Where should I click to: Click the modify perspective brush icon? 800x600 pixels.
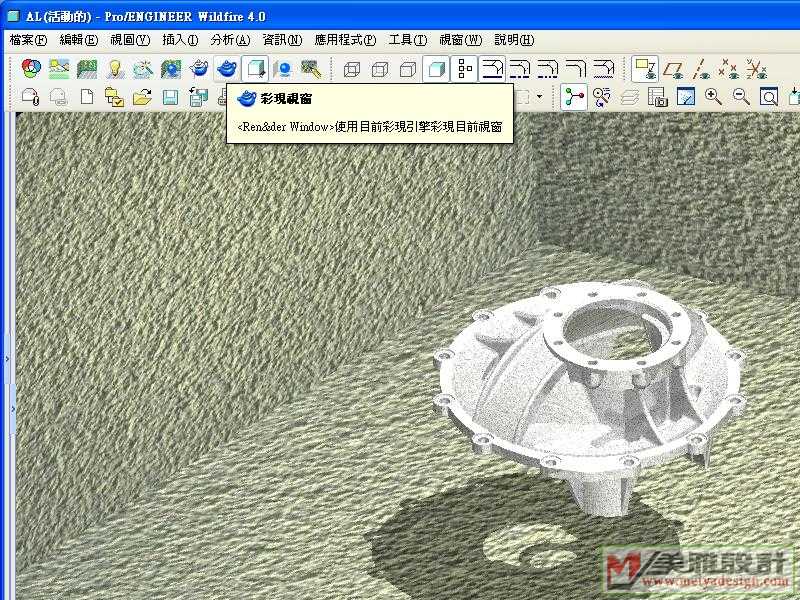pos(311,68)
